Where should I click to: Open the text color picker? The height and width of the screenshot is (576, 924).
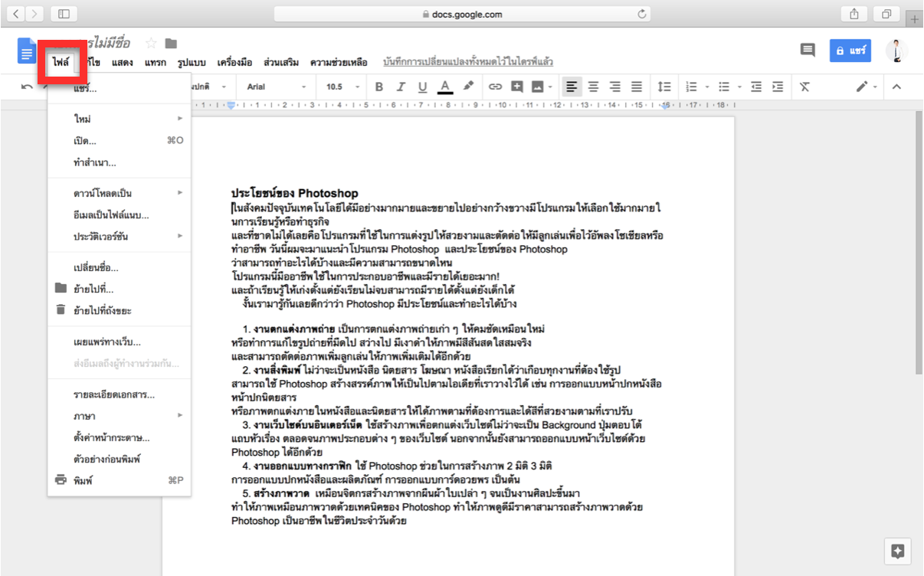[444, 87]
